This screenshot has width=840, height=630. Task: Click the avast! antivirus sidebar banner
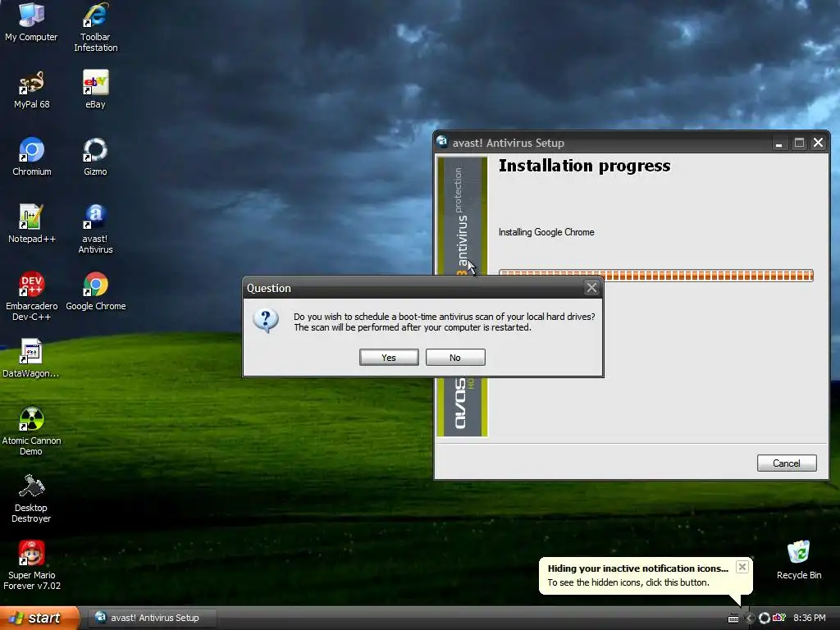[x=463, y=214]
